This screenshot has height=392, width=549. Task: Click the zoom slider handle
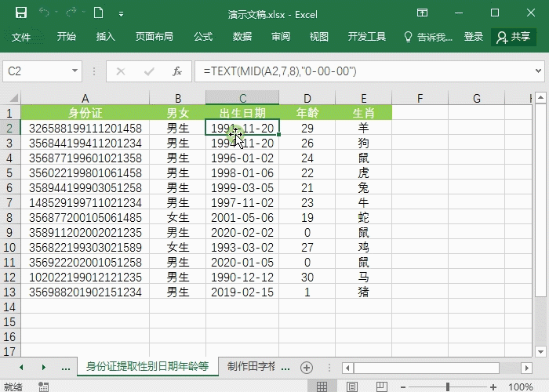448,387
